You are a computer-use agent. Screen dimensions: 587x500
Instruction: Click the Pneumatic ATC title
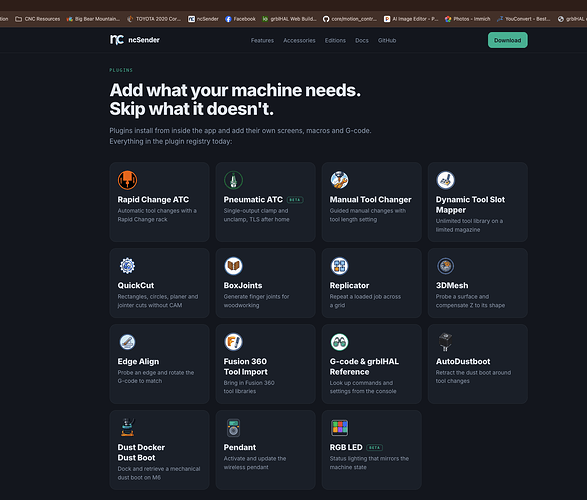pos(253,199)
